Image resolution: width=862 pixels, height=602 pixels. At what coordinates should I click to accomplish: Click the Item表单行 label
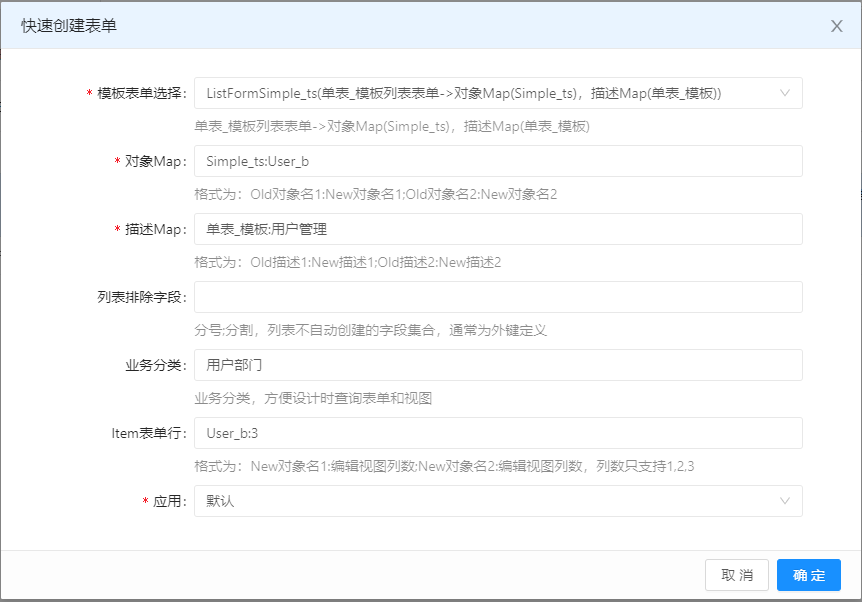149,433
